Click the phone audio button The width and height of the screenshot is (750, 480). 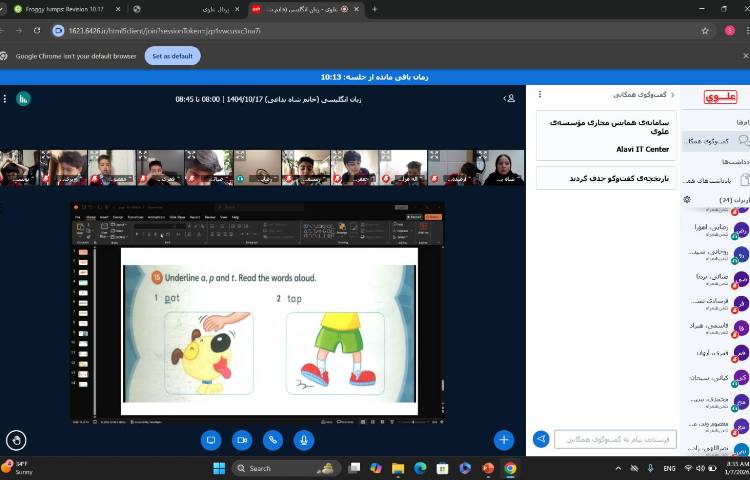[273, 439]
